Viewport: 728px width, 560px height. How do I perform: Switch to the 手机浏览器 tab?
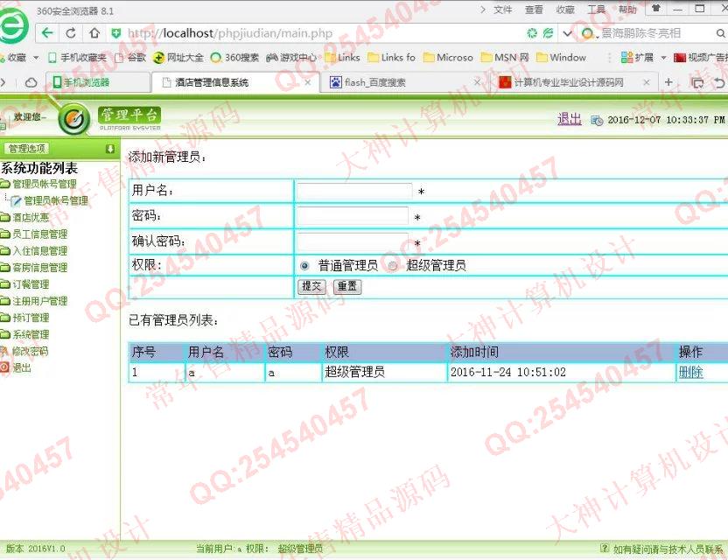(97, 82)
